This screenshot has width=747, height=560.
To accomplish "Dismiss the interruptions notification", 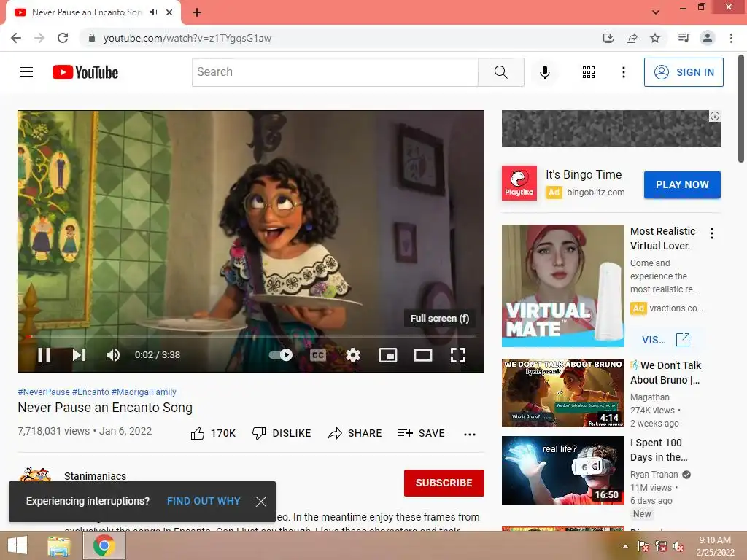I will (x=260, y=502).
